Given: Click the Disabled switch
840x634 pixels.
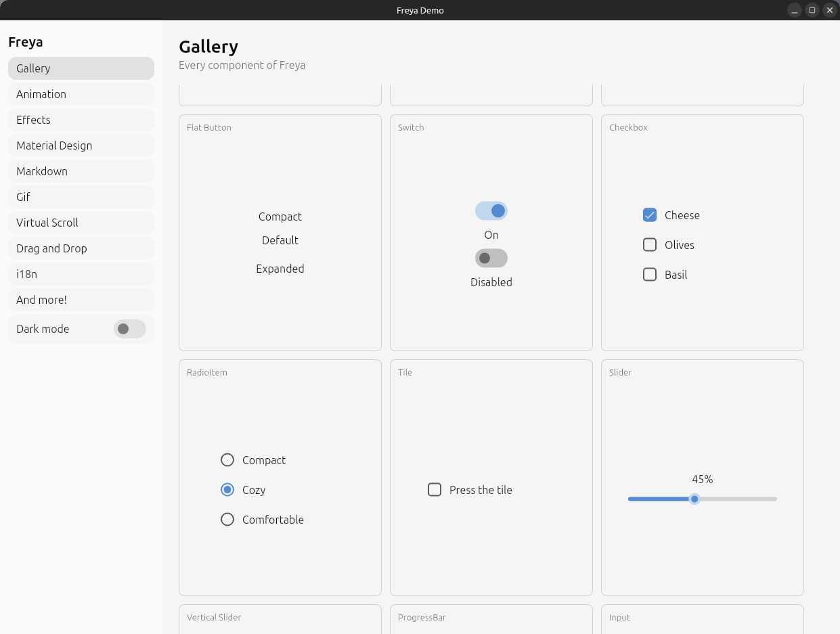Looking at the screenshot, I should click(x=491, y=258).
